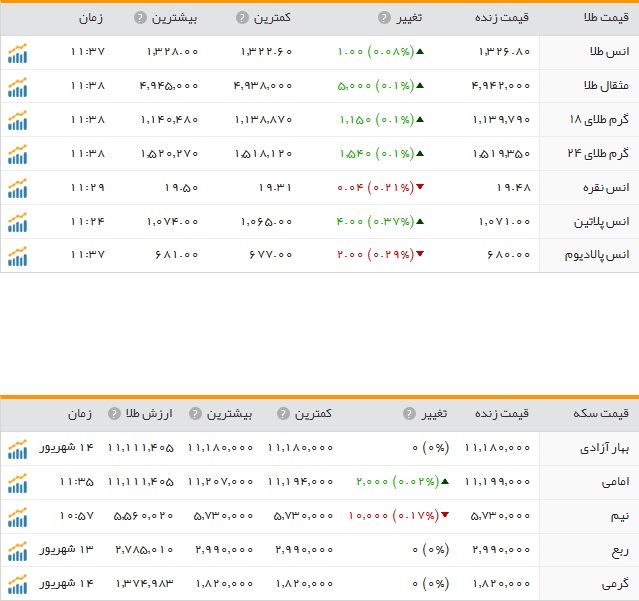Click gold value ۱,۳۷۴,۹۸۳ of گرمی coin
The height and width of the screenshot is (601, 639).
(x=145, y=583)
